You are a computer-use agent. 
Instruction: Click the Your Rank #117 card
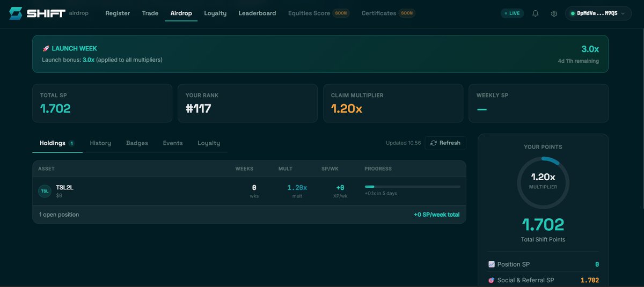click(x=247, y=103)
